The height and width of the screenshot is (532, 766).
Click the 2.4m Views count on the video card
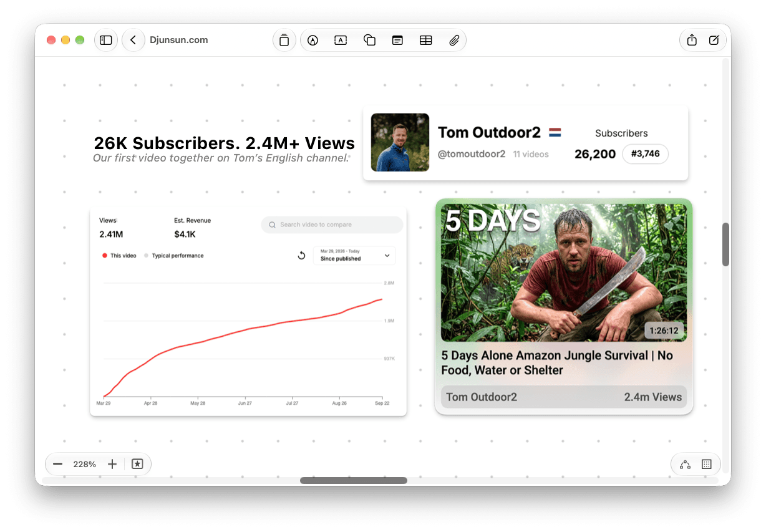pyautogui.click(x=653, y=397)
